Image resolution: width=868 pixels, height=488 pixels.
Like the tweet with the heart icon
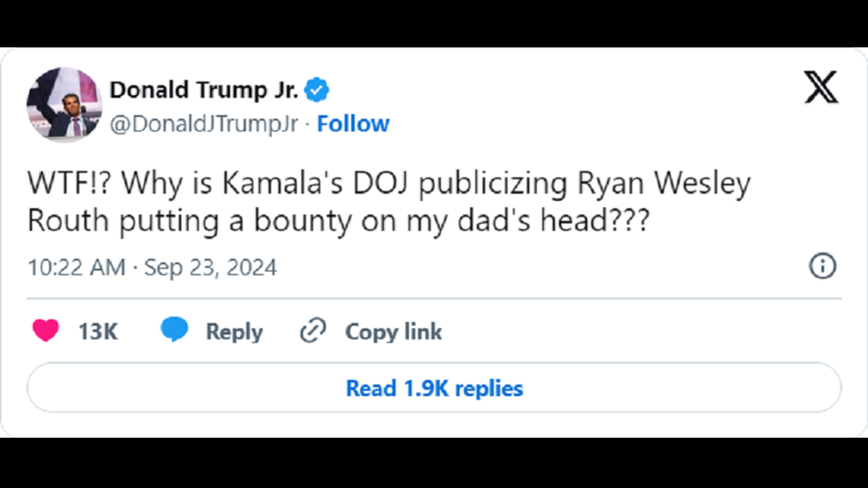click(x=45, y=331)
